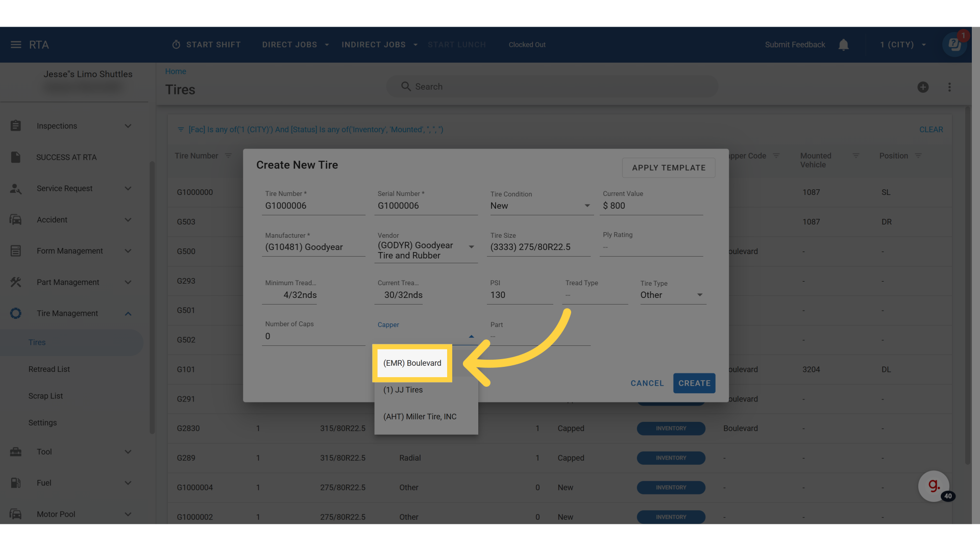Click the Home breadcrumb link
The image size is (980, 551).
[176, 71]
